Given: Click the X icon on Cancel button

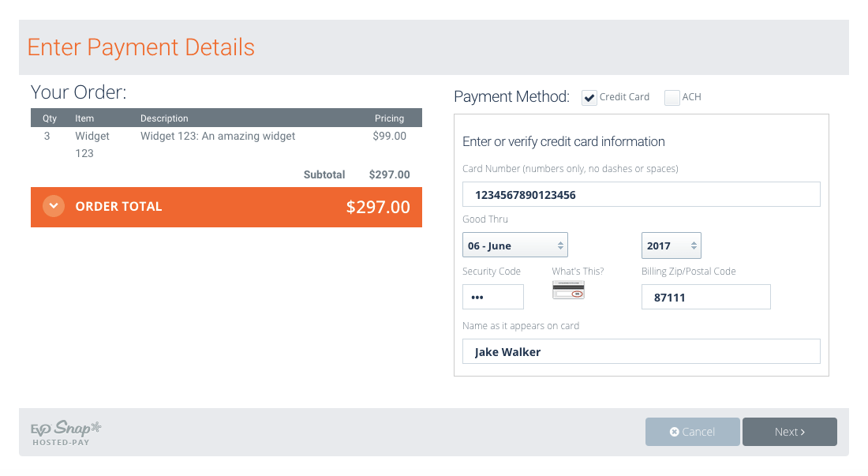Looking at the screenshot, I should 674,432.
